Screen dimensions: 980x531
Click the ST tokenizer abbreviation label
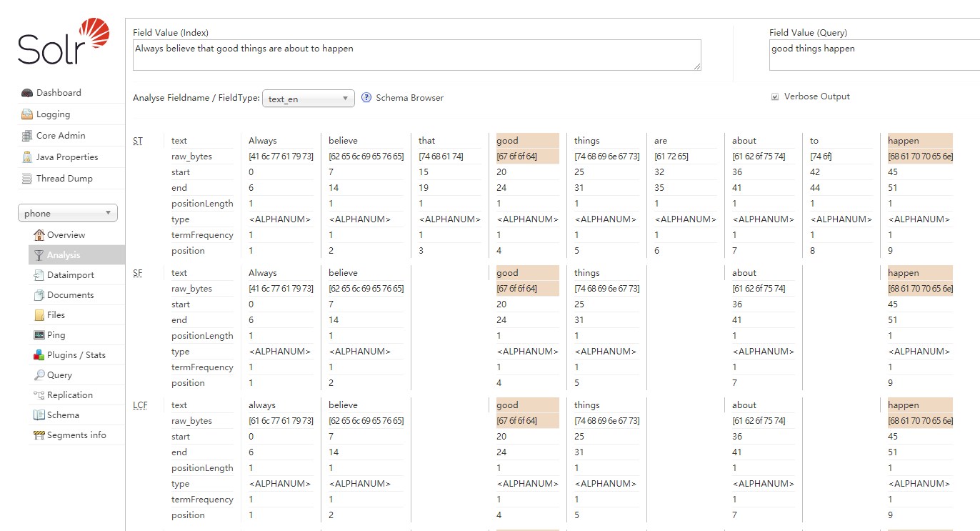click(137, 141)
